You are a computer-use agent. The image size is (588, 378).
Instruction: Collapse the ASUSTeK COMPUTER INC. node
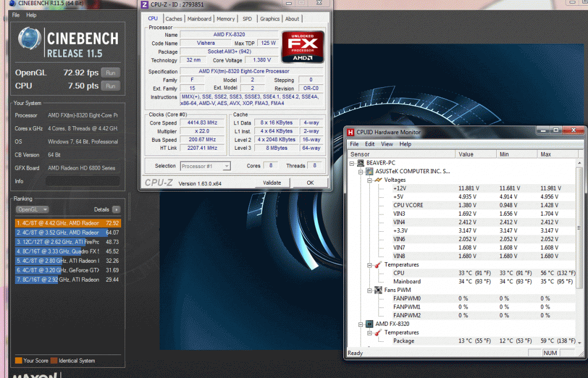(x=361, y=172)
